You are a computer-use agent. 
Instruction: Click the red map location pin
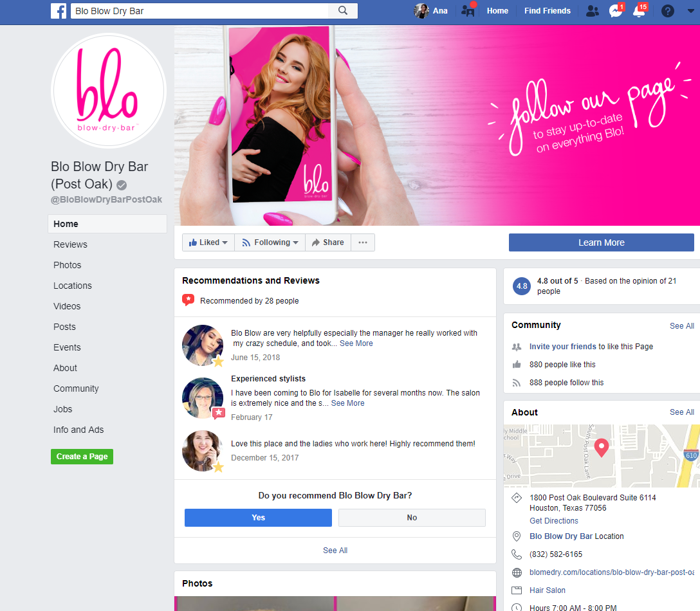[x=602, y=447]
